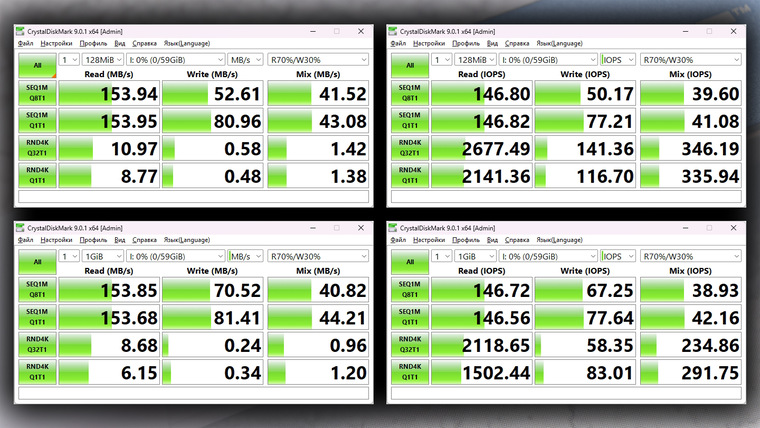Run SEQ1M Q1T1 test beside the 146.82 result
The height and width of the screenshot is (428, 760).
point(410,121)
